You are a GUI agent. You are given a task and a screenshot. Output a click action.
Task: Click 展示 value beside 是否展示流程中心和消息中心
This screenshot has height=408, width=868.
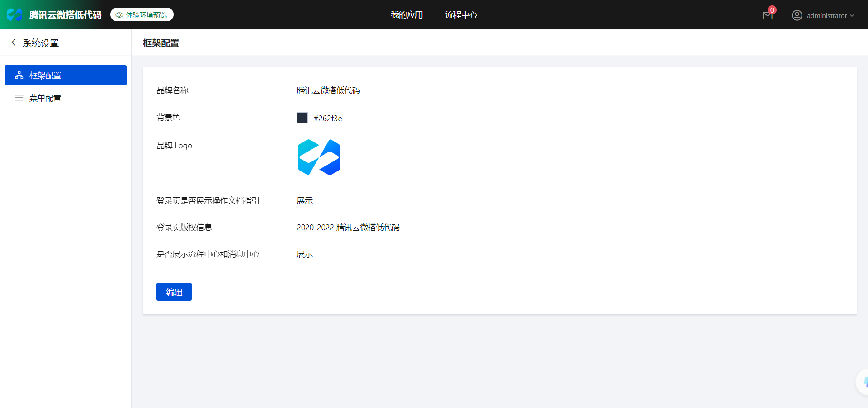(x=305, y=254)
